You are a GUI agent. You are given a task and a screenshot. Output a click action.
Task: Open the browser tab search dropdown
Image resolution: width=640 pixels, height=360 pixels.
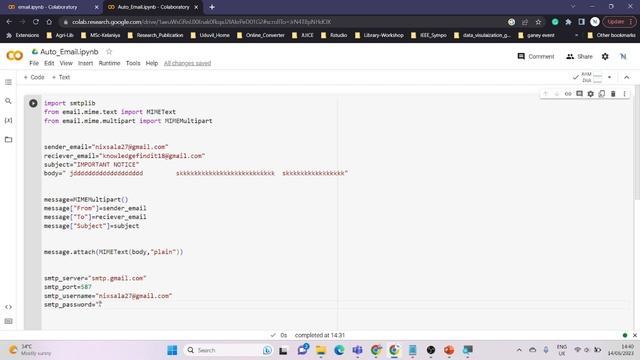[x=573, y=7]
